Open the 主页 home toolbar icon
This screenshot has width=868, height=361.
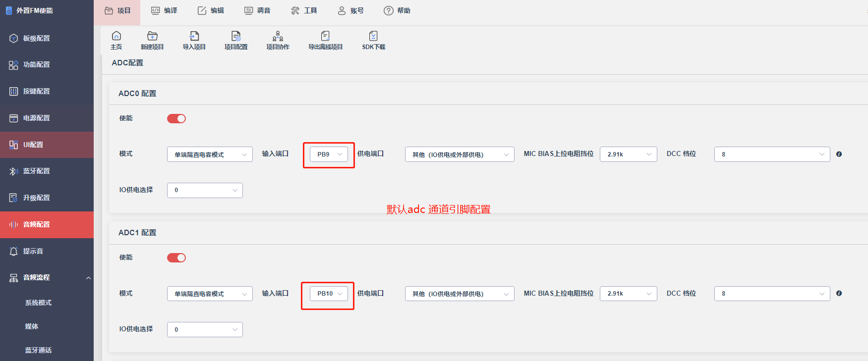(116, 40)
